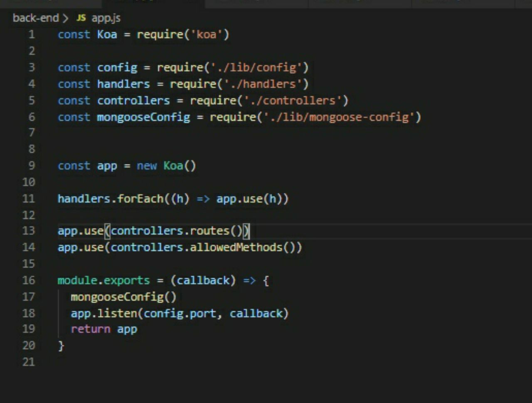
Task: Click module.exports on line 16
Action: 103,280
